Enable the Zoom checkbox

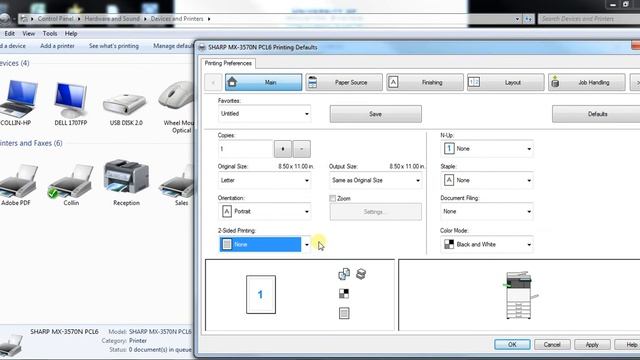point(333,198)
